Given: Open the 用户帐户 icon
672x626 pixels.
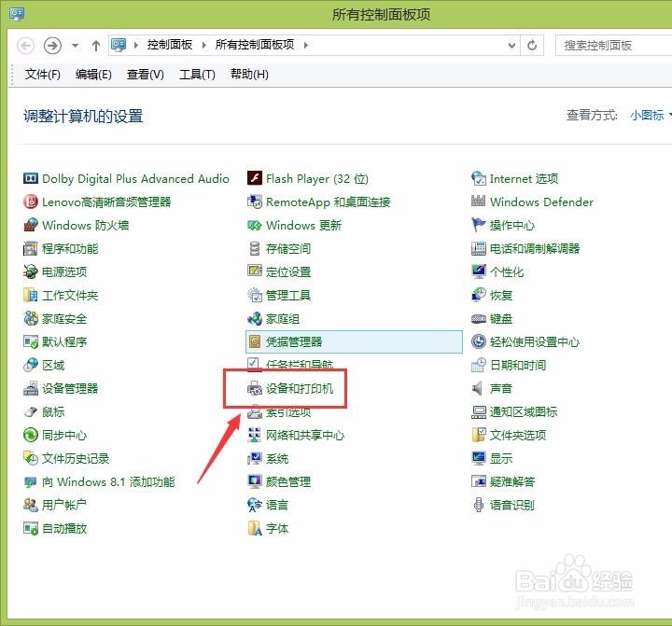Looking at the screenshot, I should pyautogui.click(x=31, y=505).
